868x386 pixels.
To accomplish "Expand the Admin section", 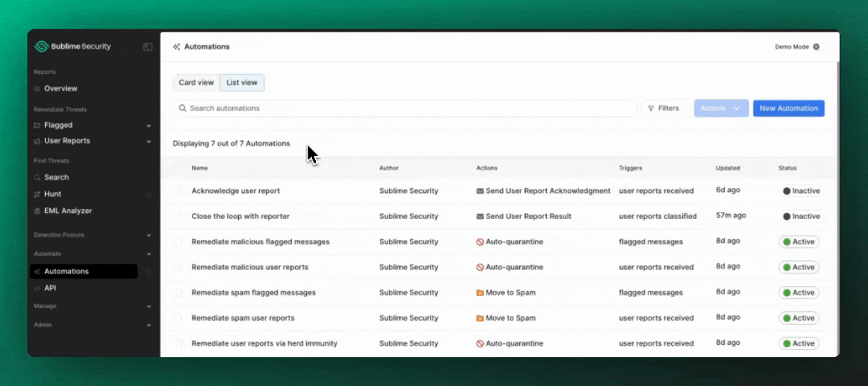I will (149, 325).
